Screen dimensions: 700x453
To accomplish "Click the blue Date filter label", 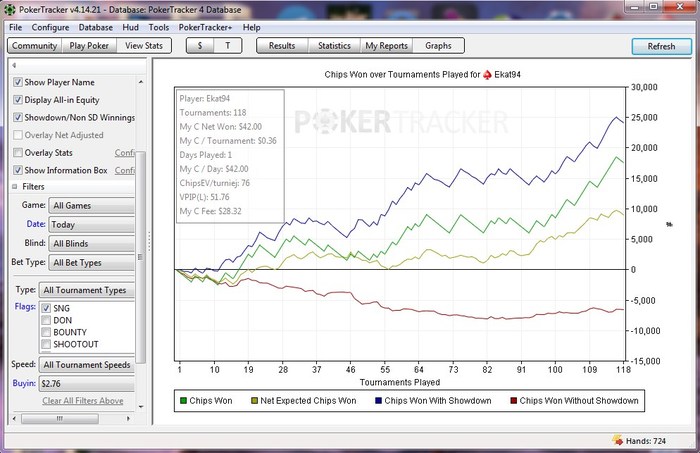I will (x=36, y=224).
